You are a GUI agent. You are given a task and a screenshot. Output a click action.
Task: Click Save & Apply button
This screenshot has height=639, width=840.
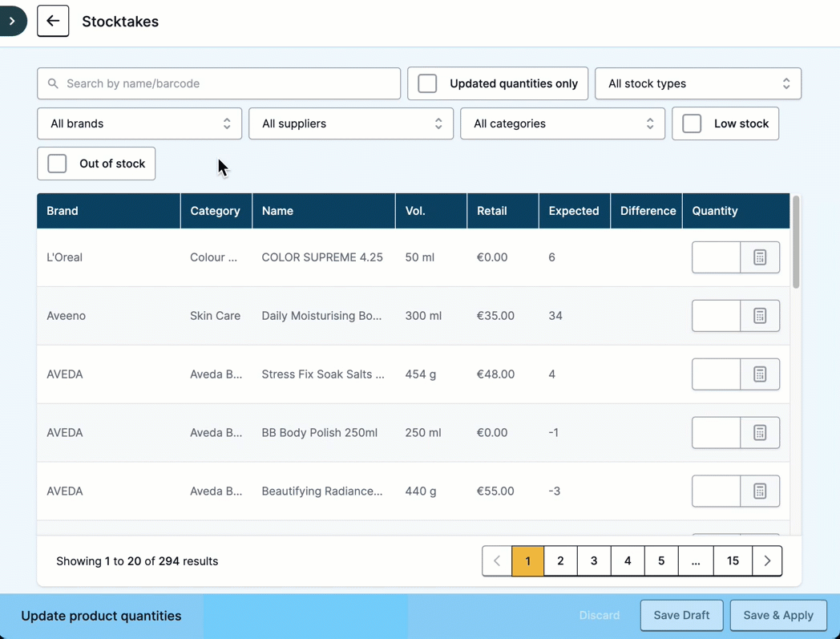click(x=778, y=616)
